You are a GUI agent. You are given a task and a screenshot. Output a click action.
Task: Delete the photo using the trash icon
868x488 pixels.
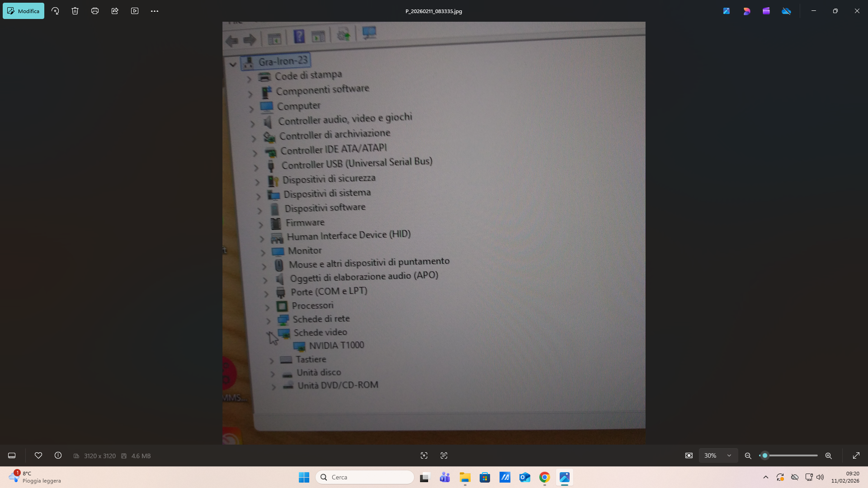click(x=75, y=11)
